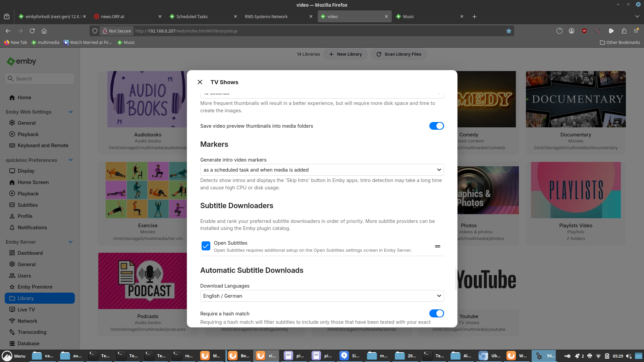Open the Firefox application menu
Image resolution: width=644 pixels, height=362 pixels.
(636, 31)
